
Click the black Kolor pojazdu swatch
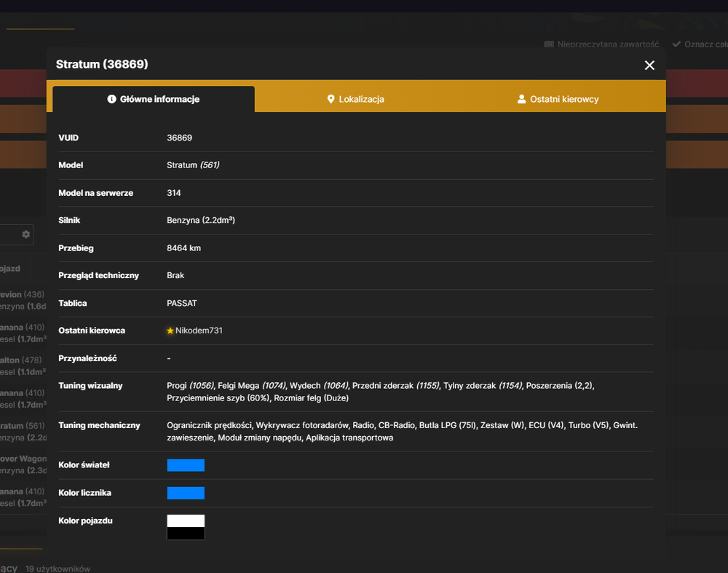pyautogui.click(x=186, y=534)
